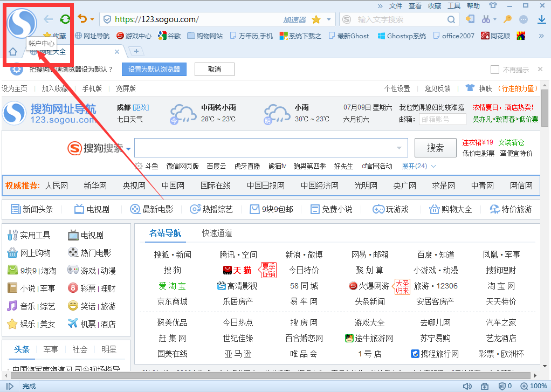Open the 查看 menu

point(415,5)
